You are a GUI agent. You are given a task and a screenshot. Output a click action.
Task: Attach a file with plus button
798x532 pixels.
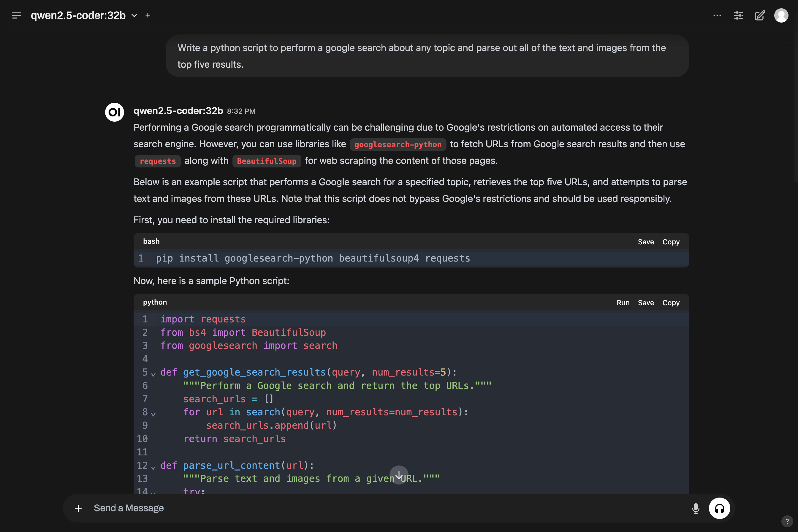(x=78, y=508)
